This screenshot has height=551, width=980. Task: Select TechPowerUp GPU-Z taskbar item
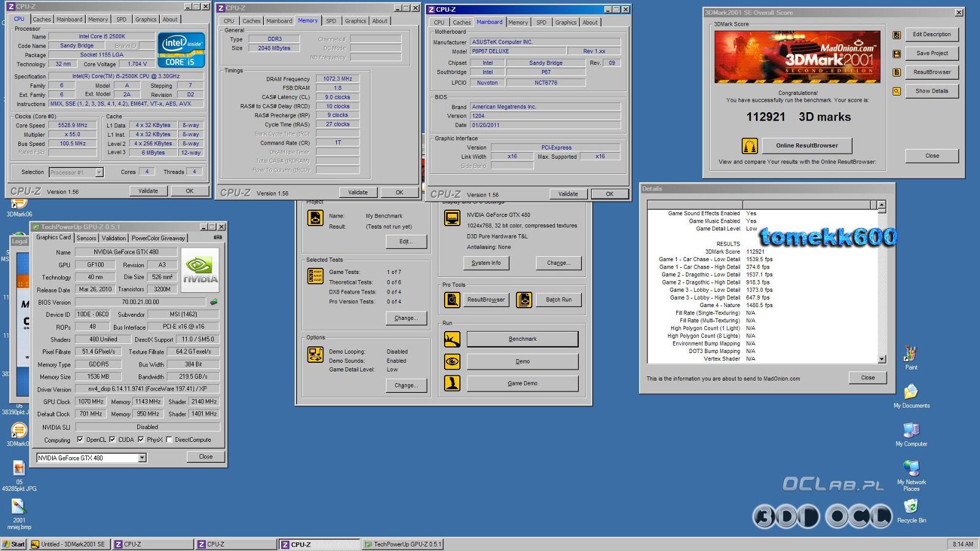coord(402,544)
